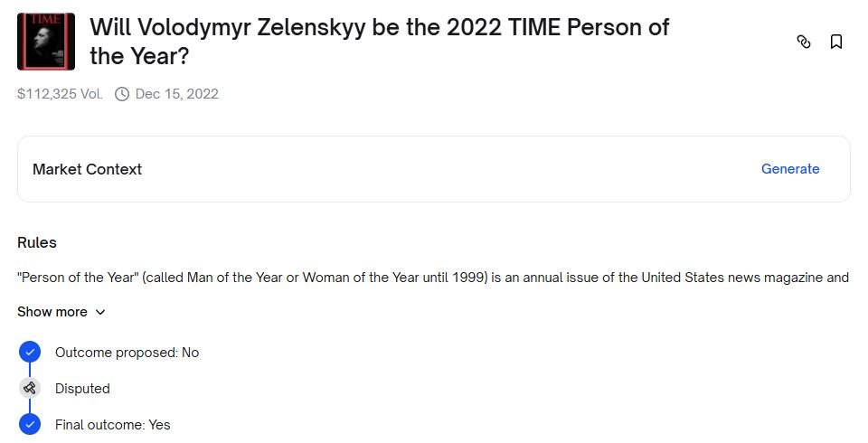Click the Disputed status text

pyautogui.click(x=82, y=389)
